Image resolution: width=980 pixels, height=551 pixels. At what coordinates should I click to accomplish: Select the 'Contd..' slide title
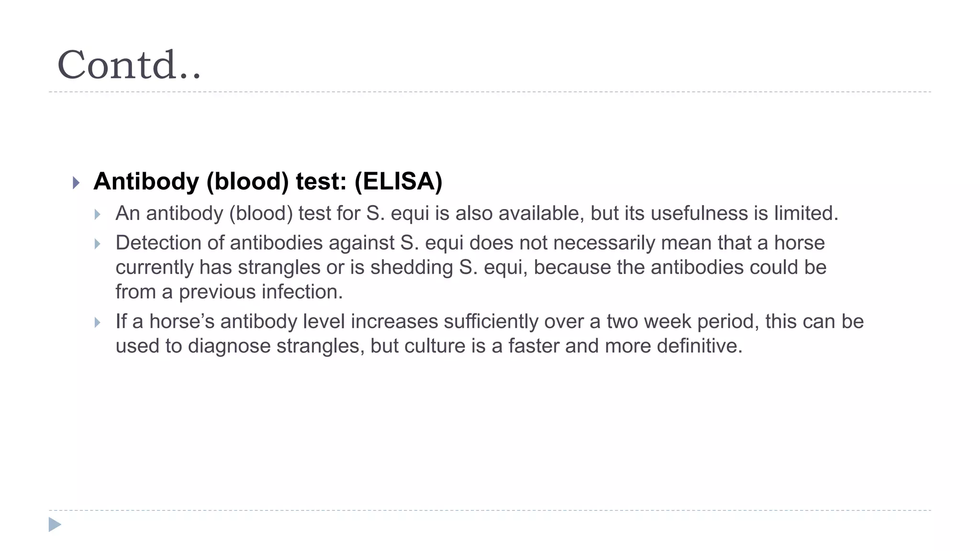pyautogui.click(x=129, y=65)
